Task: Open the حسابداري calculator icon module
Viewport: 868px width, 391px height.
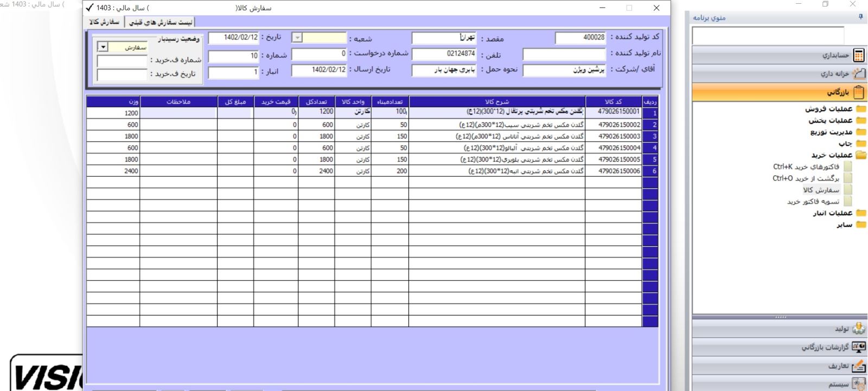Action: [859, 55]
